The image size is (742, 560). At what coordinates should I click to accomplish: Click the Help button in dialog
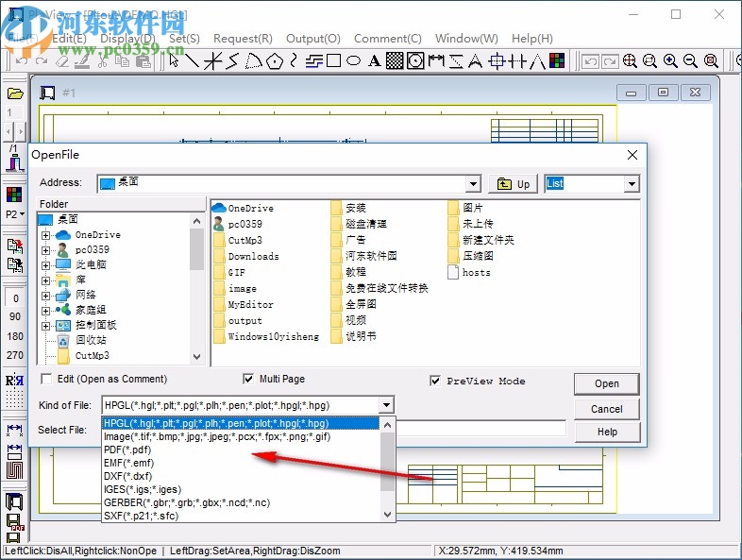[607, 432]
